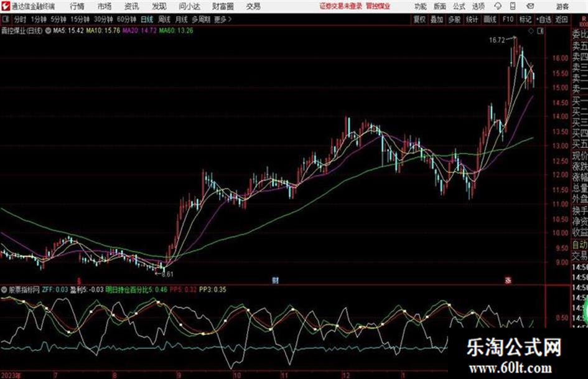Viewport: 588px width, 379px height.
Task: Click the 返回 back button
Action: point(561,19)
